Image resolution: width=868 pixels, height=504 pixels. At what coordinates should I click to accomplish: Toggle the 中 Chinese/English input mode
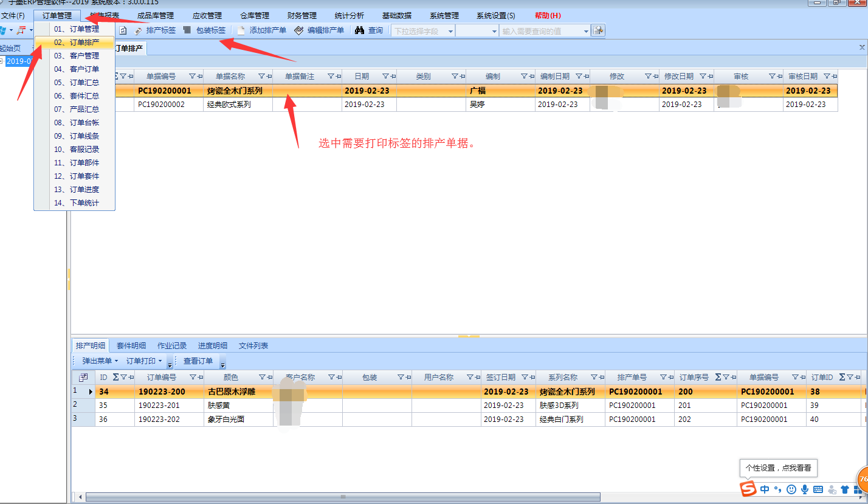click(x=765, y=489)
